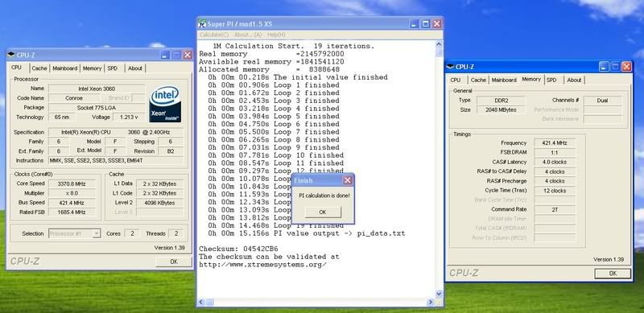644x313 pixels.
Task: Close the left CPU-Z window
Action: (x=188, y=55)
